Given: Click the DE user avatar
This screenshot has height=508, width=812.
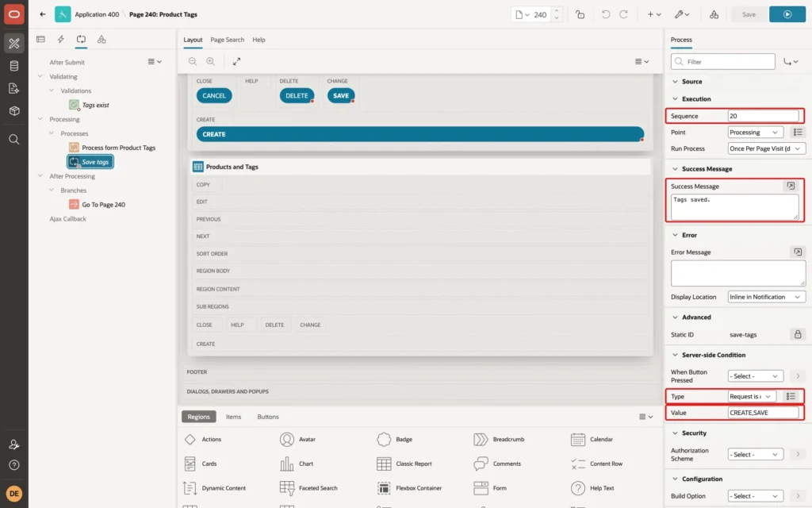Looking at the screenshot, I should pyautogui.click(x=14, y=494).
